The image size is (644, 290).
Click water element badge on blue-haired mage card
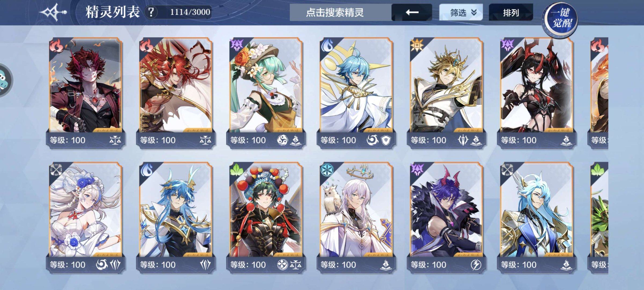pos(327,46)
